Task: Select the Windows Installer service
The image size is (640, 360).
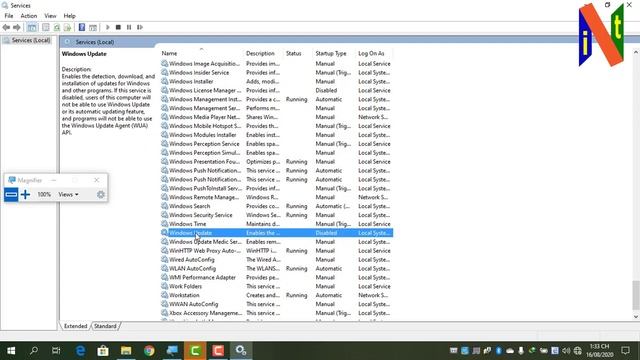Action: (276, 82)
